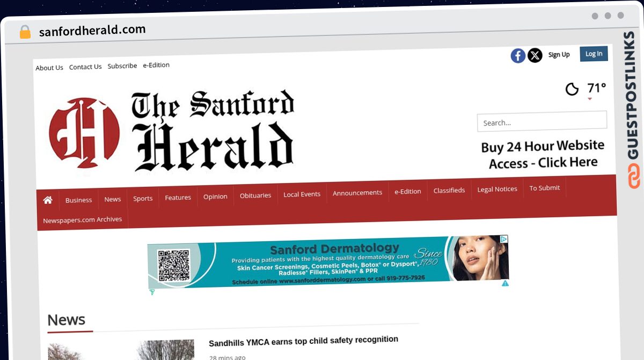Click the AdChoices icon on dermatology ad

(504, 239)
